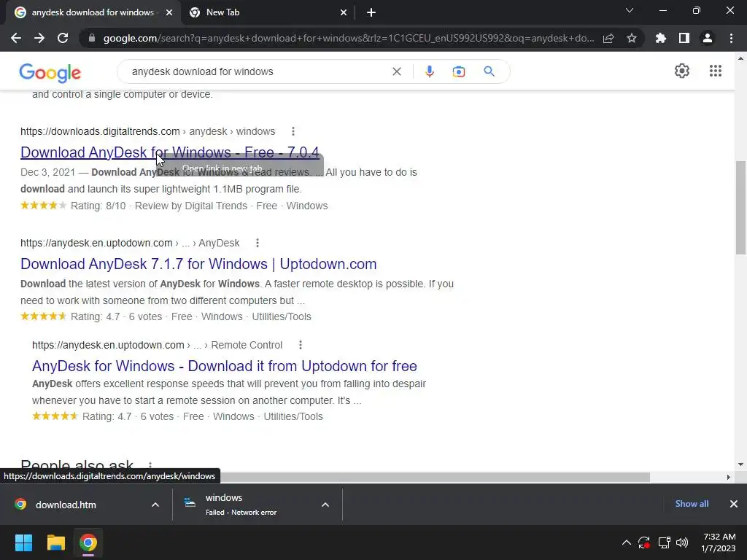
Task: Show all downloads
Action: click(692, 504)
